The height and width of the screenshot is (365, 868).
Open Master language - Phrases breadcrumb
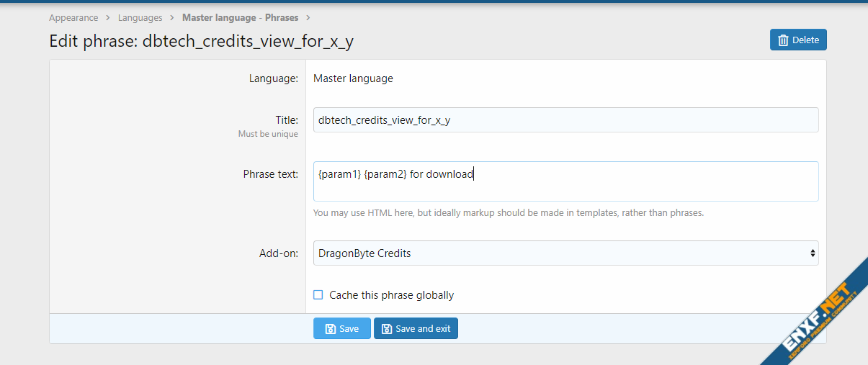coord(240,18)
